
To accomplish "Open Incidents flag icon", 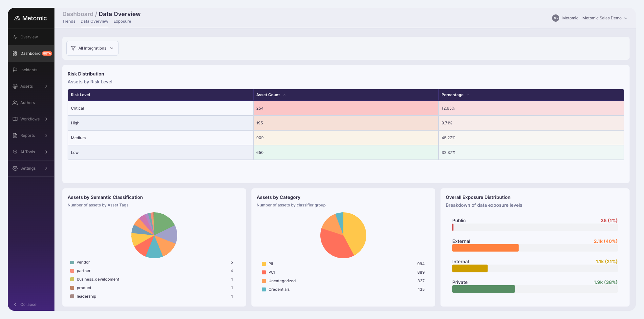I will (15, 70).
